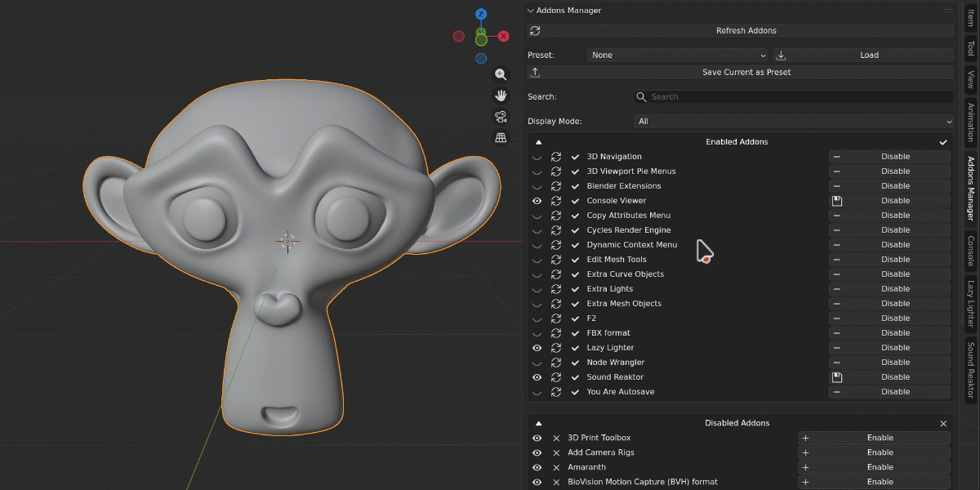
Task: Open the Display Mode dropdown showing All
Action: [794, 121]
